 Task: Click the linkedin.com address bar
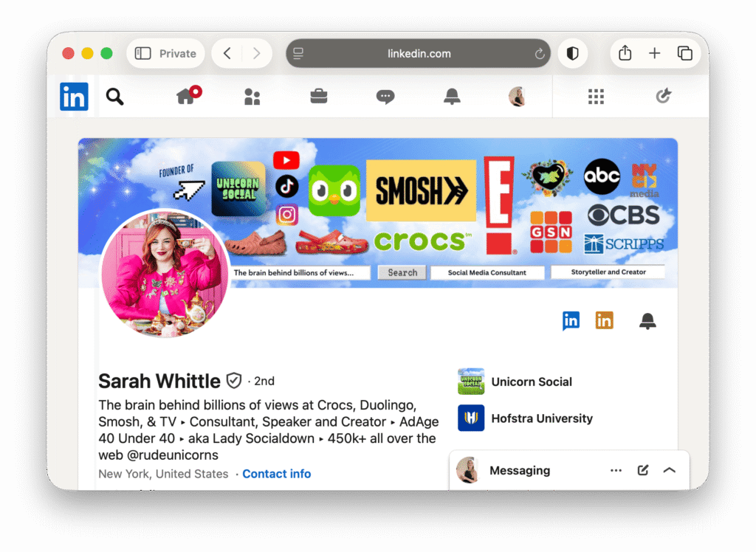click(x=418, y=53)
